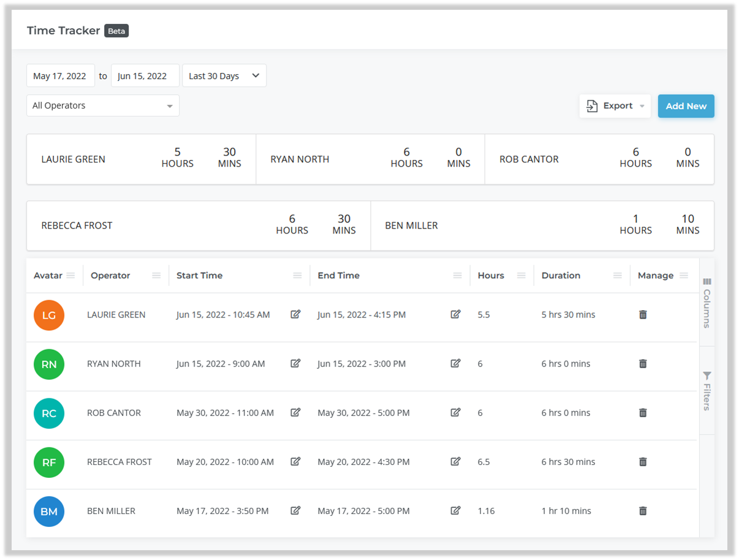Image resolution: width=739 pixels, height=560 pixels.
Task: Click the Add New button
Action: coord(686,106)
